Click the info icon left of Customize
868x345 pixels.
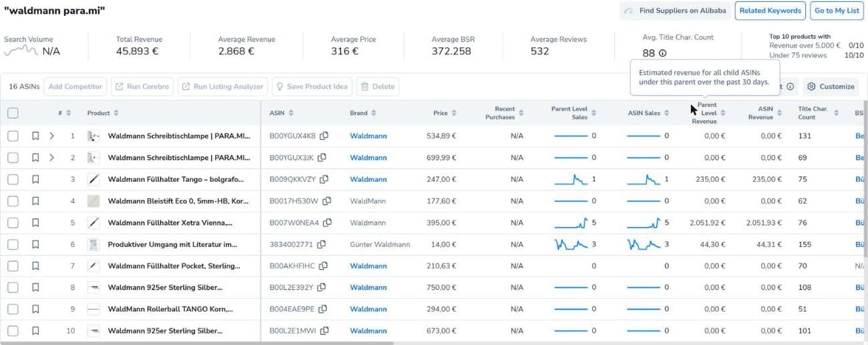(x=790, y=86)
